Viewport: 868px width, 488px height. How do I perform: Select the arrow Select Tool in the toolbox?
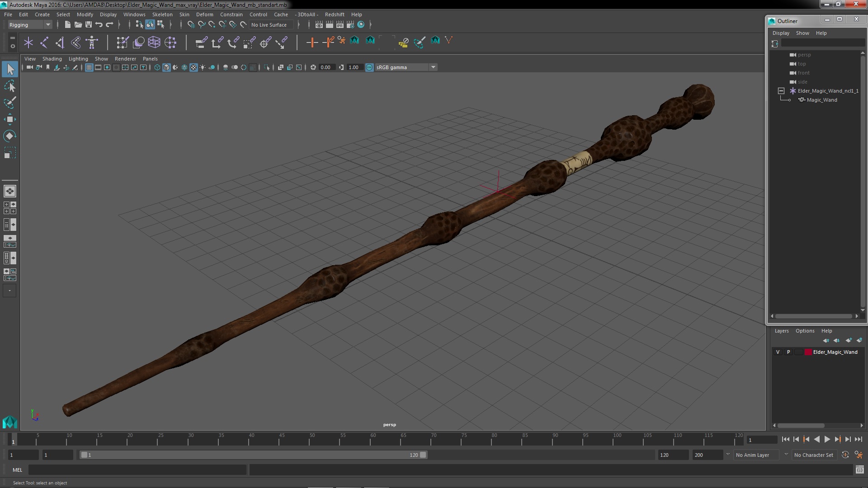click(10, 69)
